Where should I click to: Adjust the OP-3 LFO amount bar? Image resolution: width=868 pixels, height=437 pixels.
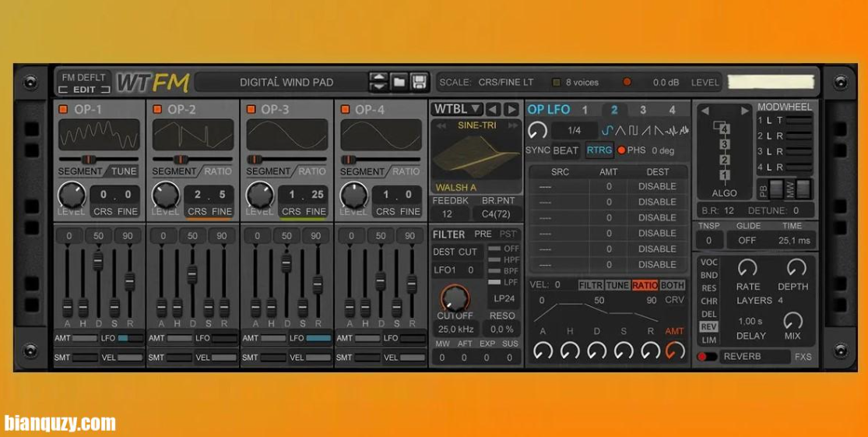coord(318,338)
